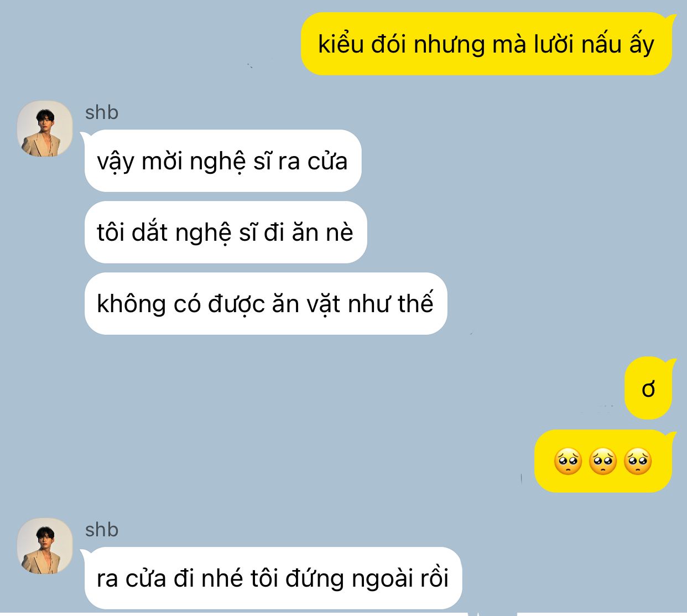Click message 'không có được ăn vặt như thế'
Viewport: 687px width, 616px height.
266,303
